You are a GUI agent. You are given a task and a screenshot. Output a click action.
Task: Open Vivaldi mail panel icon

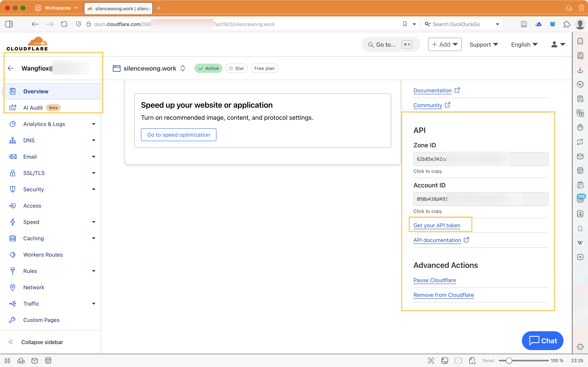click(x=580, y=156)
